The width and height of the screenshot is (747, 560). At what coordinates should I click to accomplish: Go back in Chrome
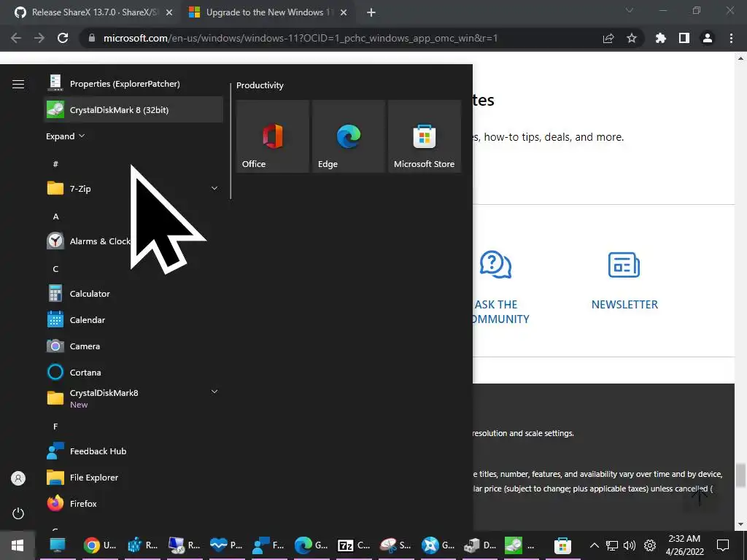pos(16,38)
